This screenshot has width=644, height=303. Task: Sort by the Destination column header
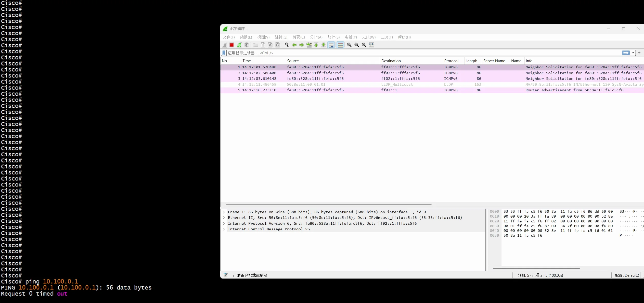pyautogui.click(x=411, y=61)
